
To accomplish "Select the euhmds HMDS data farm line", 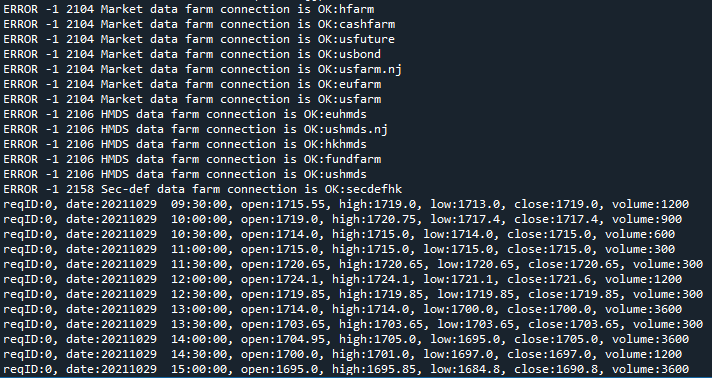I will (x=185, y=114).
